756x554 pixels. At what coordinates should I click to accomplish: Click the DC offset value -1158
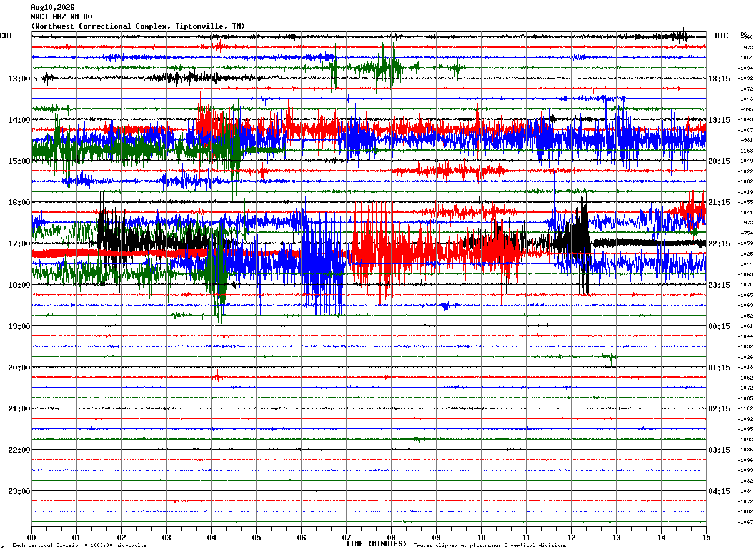pos(746,151)
